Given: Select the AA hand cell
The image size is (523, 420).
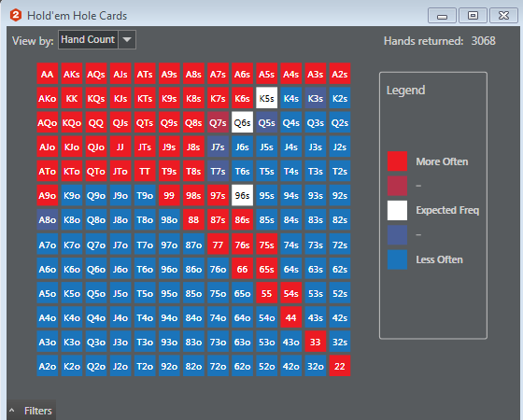Looking at the screenshot, I should pos(48,74).
